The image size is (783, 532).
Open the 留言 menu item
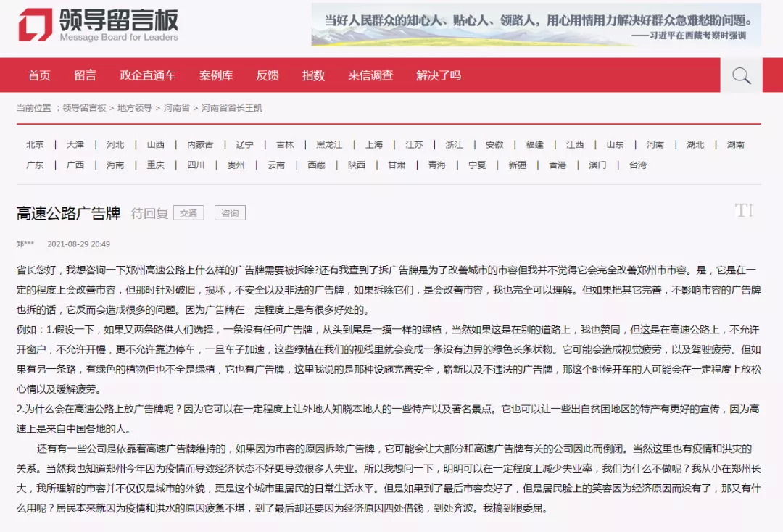(x=85, y=75)
